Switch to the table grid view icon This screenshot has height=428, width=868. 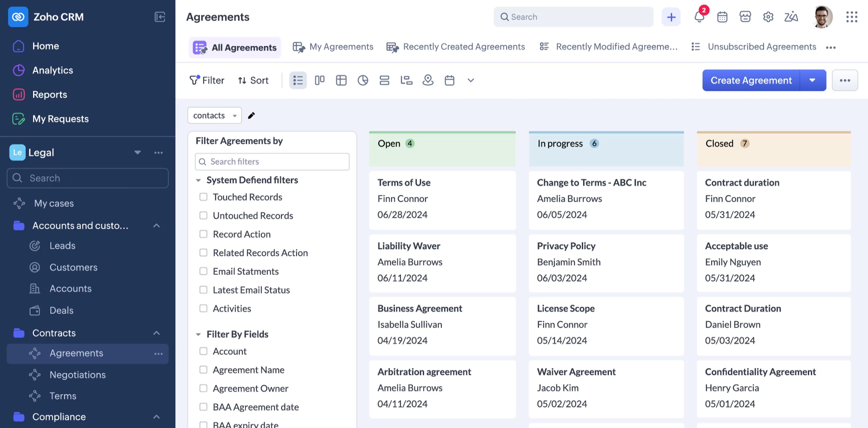point(341,80)
